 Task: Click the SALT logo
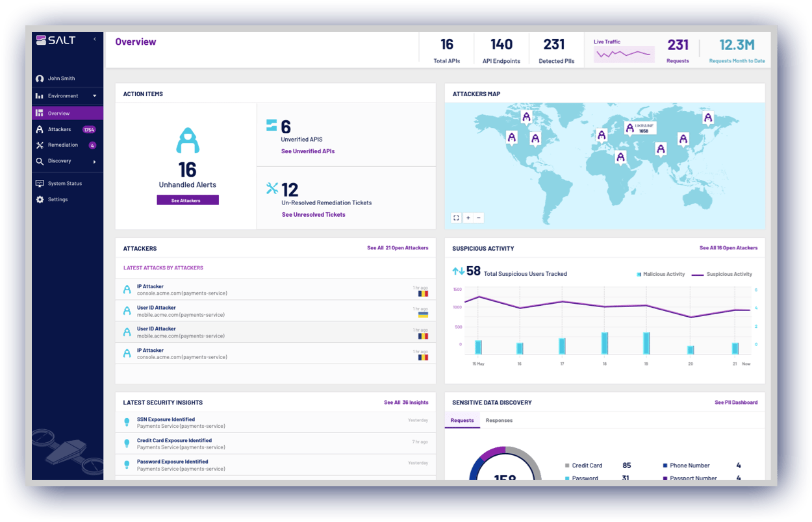click(x=56, y=40)
